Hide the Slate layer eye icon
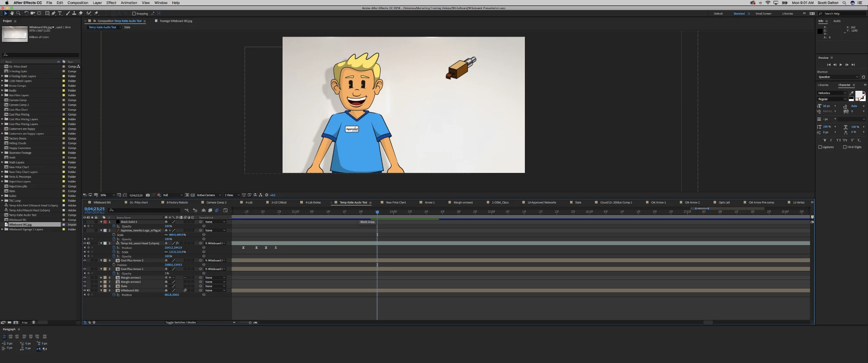868x363 pixels. click(x=85, y=286)
